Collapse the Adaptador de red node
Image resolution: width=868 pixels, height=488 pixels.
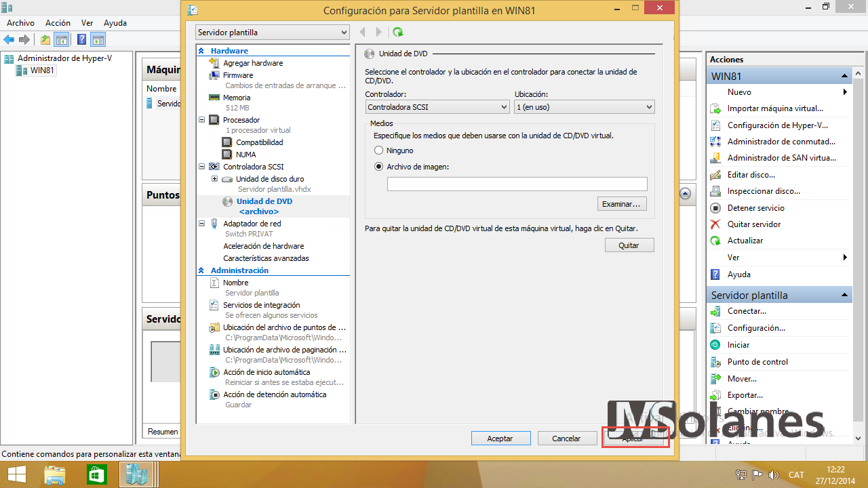[x=202, y=224]
